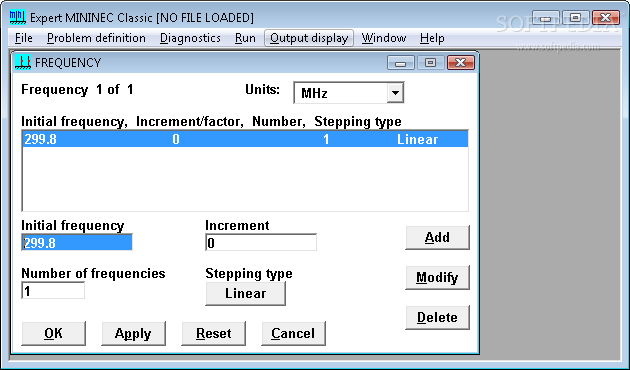630x370 pixels.
Task: Open the File menu
Action: (x=24, y=38)
